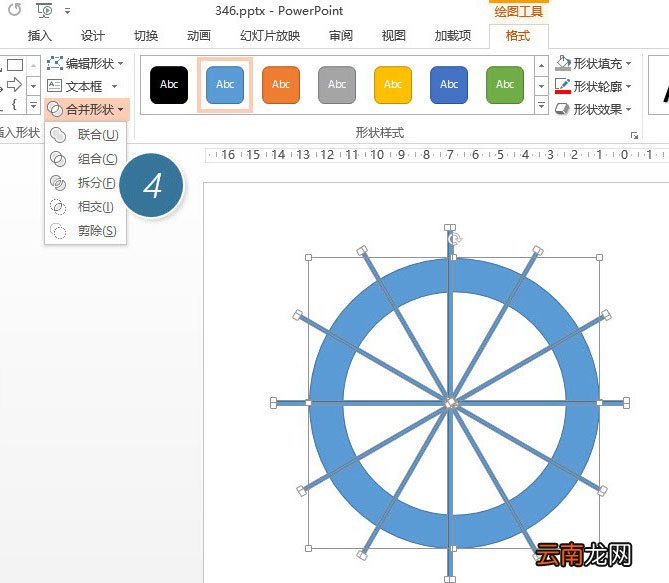Open the 形状样式 dialog launcher
The image size is (669, 583).
634,136
